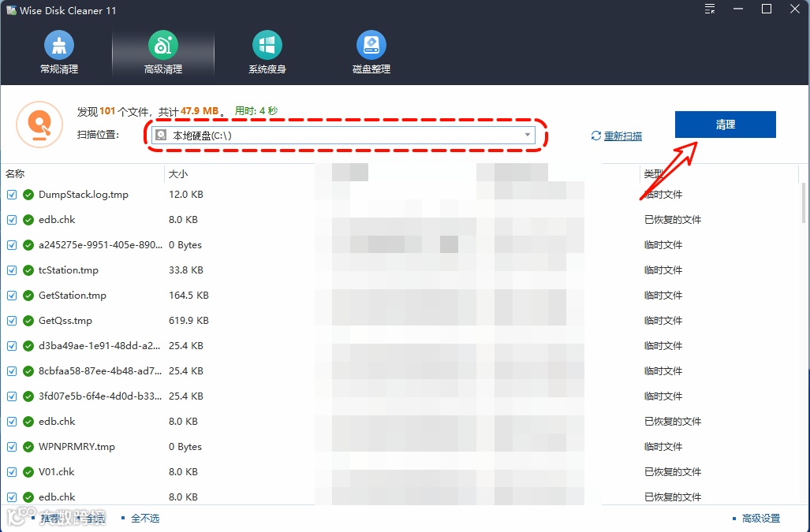Click the blue 清理 button

(726, 125)
